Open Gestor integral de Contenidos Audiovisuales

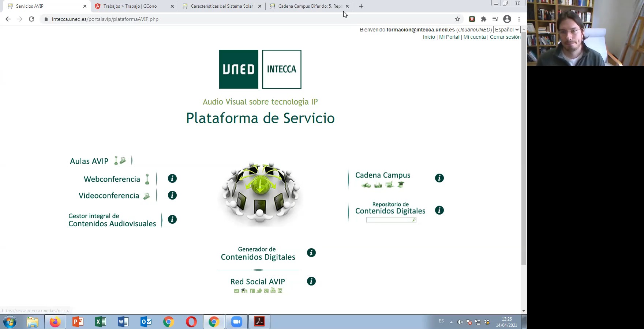tap(112, 220)
